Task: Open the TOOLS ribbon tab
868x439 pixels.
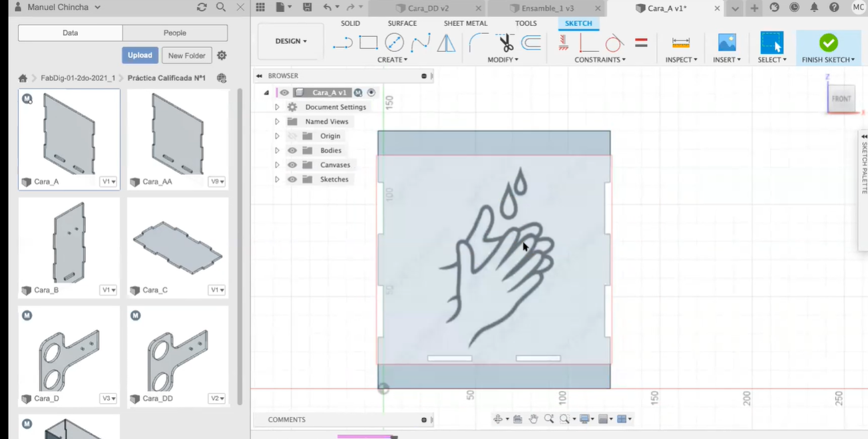Action: coord(526,23)
